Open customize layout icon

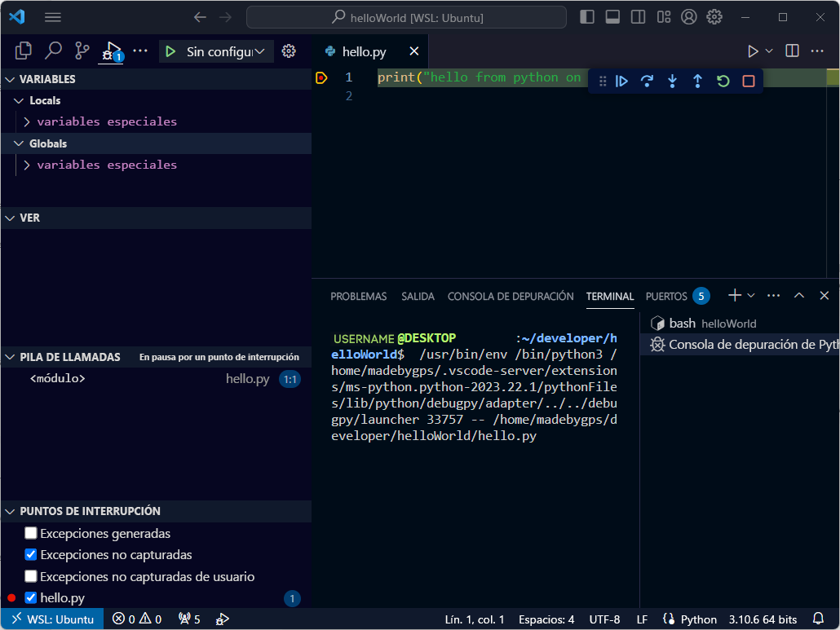pyautogui.click(x=664, y=17)
